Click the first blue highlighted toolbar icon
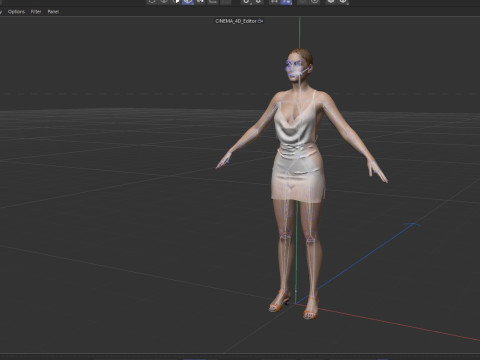 click(188, 2)
